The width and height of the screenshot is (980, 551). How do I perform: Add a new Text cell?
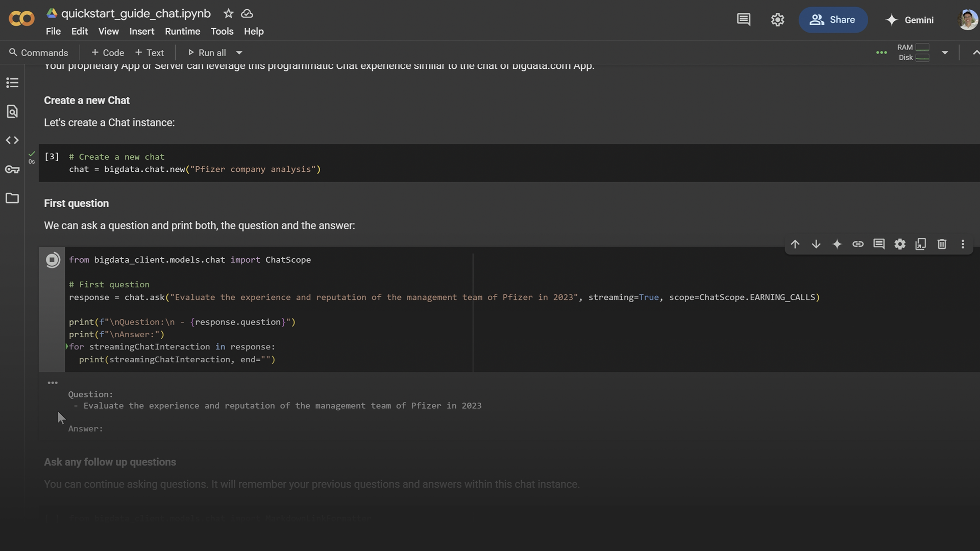coord(149,53)
